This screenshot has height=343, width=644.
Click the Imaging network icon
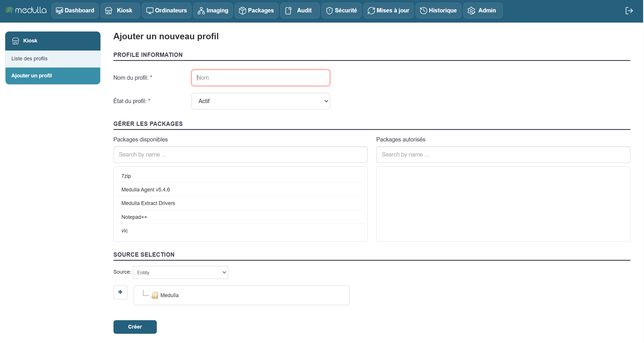(201, 11)
